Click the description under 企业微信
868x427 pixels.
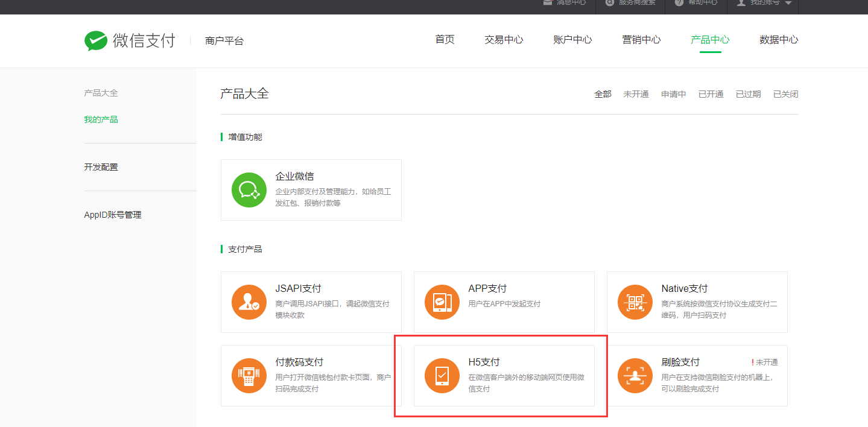click(333, 198)
